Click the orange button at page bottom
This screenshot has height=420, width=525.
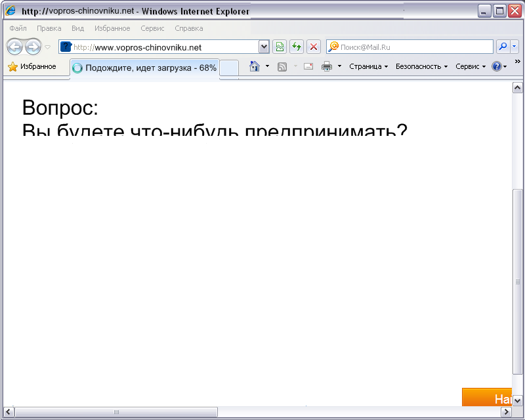[x=487, y=397]
